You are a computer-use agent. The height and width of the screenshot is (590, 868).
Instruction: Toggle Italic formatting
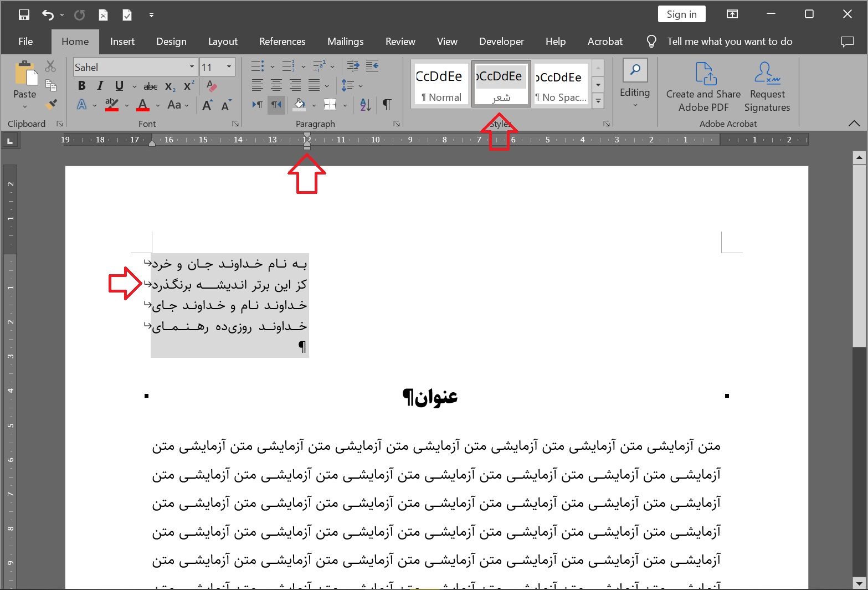pyautogui.click(x=100, y=85)
